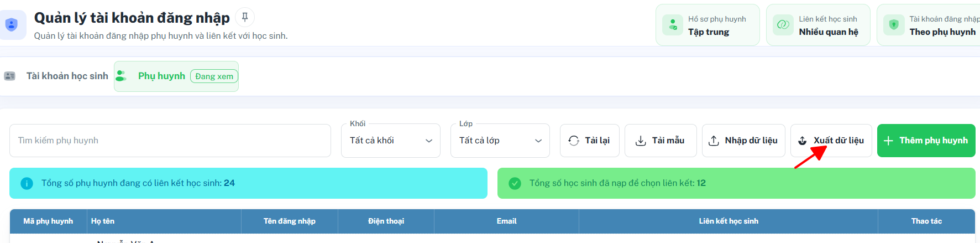Open the Khối dropdown Tất cả khối
The height and width of the screenshot is (243, 980).
point(391,141)
